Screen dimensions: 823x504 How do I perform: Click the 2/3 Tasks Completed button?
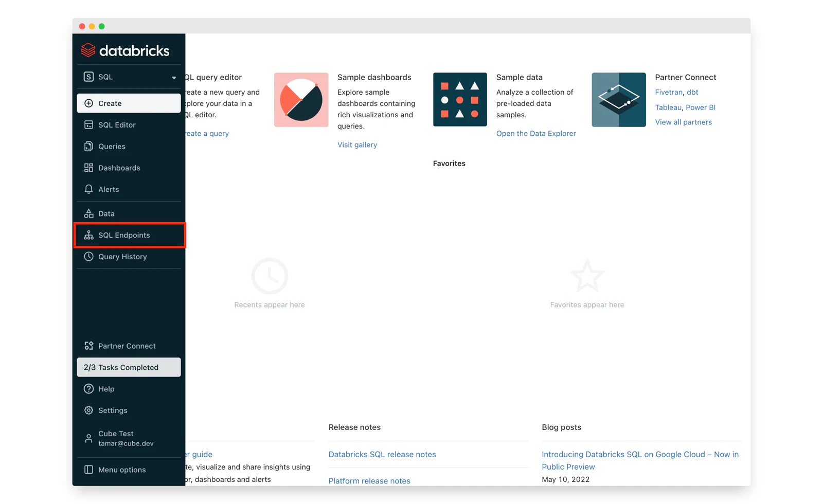click(129, 367)
